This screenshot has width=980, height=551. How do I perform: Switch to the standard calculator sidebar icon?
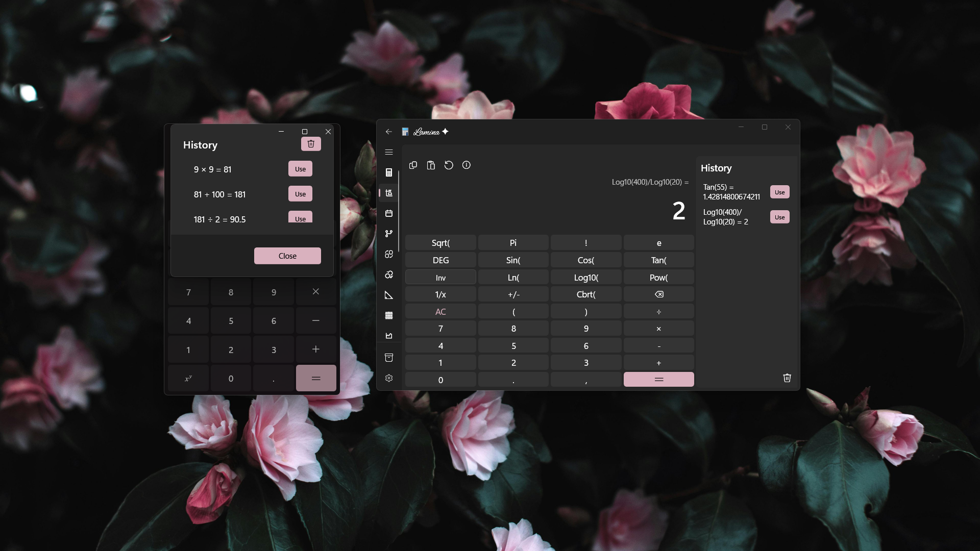[x=389, y=172]
